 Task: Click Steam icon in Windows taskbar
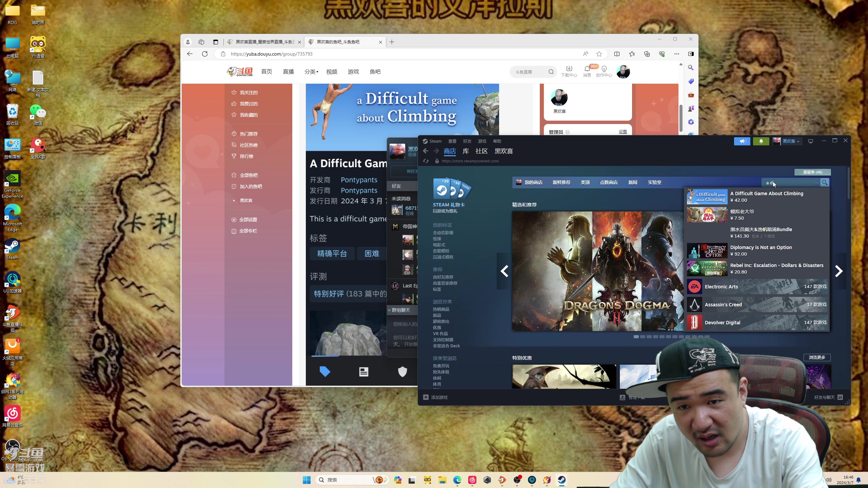click(562, 480)
